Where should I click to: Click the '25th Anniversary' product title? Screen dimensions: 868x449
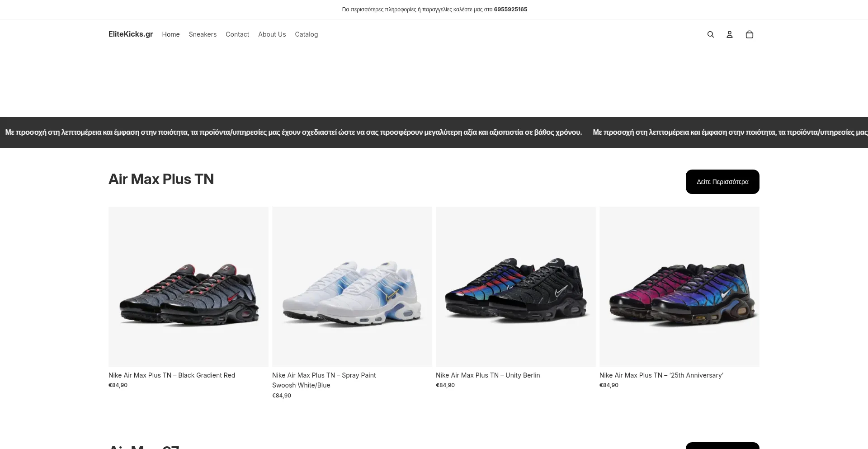click(x=661, y=375)
